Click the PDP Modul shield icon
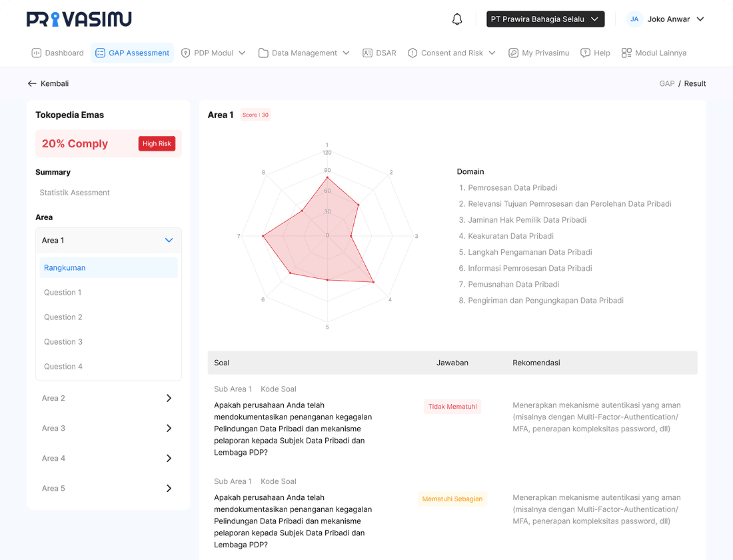The image size is (733, 560). click(186, 53)
